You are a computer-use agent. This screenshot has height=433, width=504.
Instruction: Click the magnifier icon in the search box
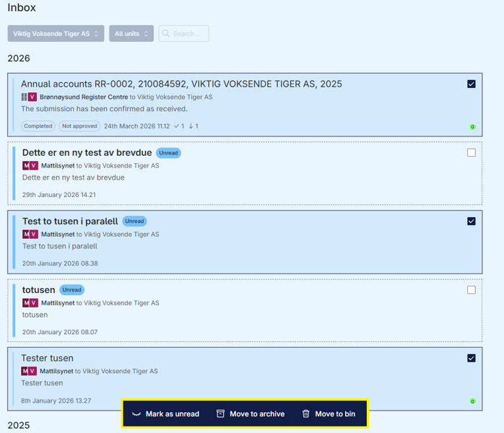[x=166, y=33]
